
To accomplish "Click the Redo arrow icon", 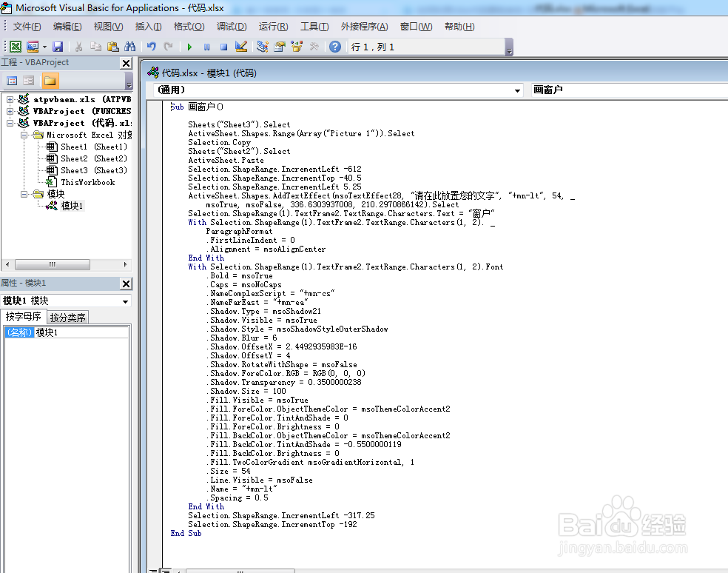I will click(168, 47).
